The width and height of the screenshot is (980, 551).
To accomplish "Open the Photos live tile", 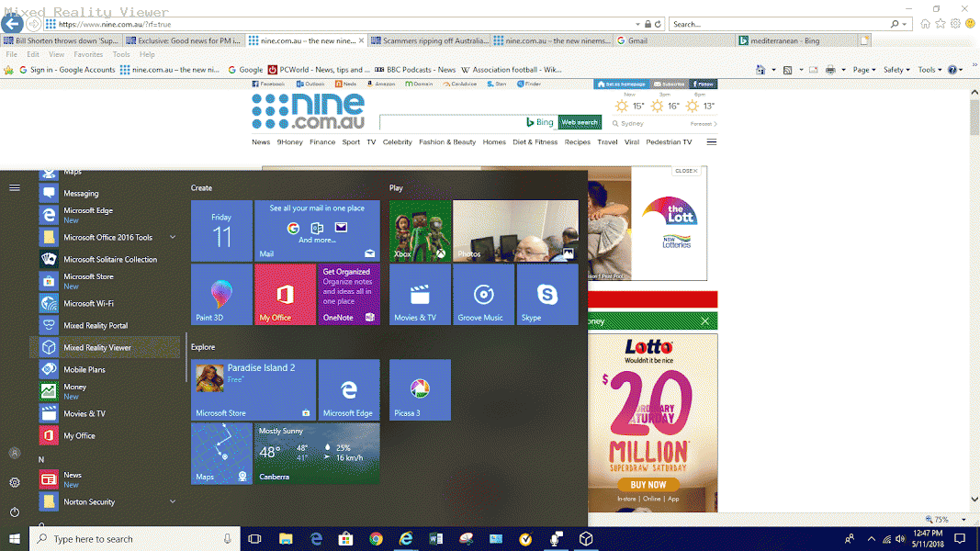I will coord(515,231).
